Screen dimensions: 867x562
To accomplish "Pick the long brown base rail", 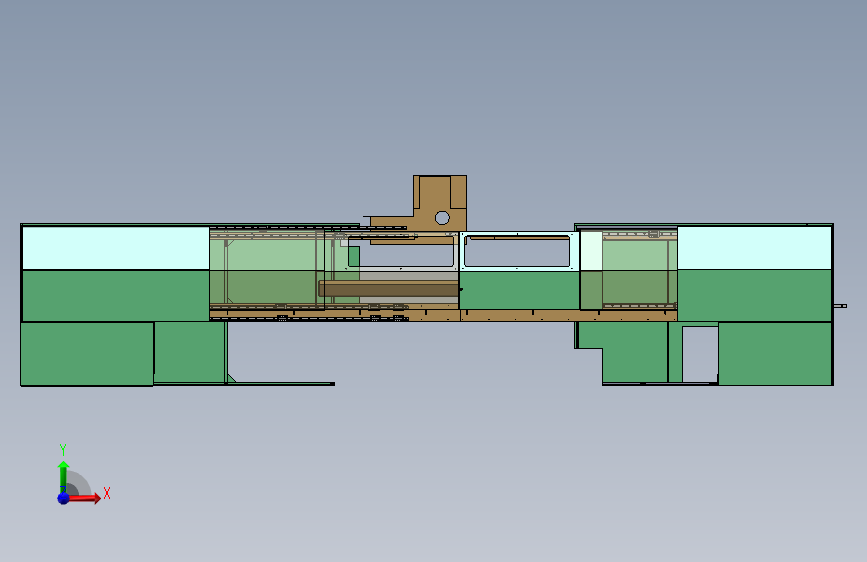I will pos(443,315).
